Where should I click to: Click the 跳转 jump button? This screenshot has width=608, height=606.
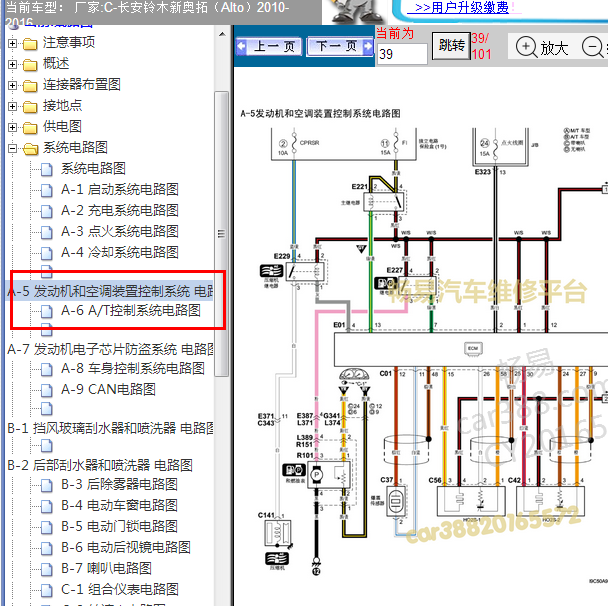(451, 46)
